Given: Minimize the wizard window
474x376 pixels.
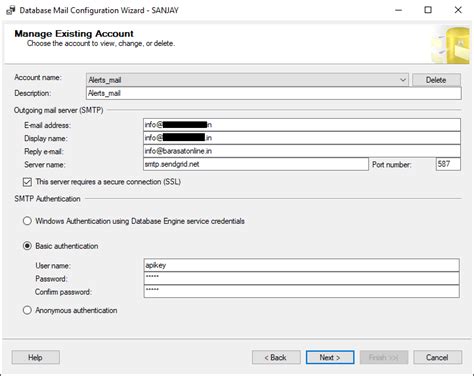Looking at the screenshot, I should click(x=398, y=10).
